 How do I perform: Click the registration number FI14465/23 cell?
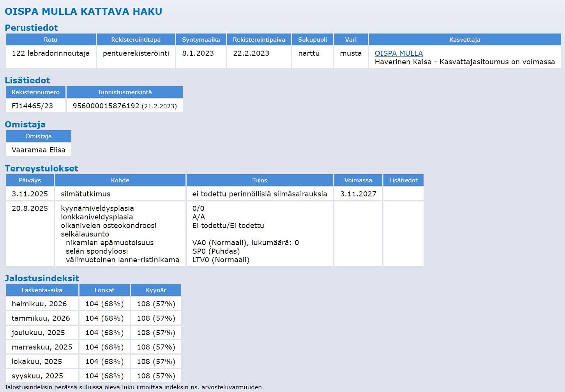click(x=32, y=106)
